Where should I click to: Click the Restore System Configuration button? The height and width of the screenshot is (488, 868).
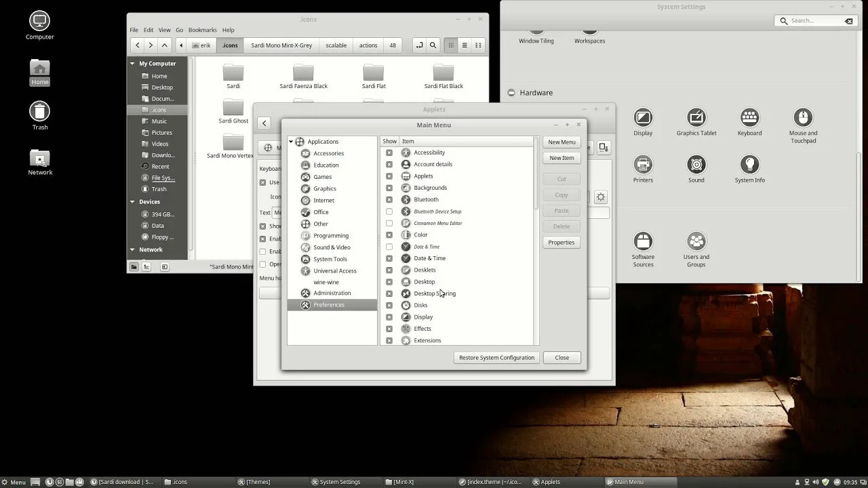pos(496,358)
